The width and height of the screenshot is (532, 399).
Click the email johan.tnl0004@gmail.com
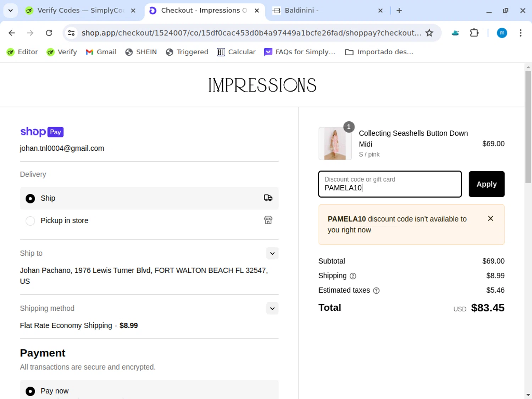click(x=62, y=148)
